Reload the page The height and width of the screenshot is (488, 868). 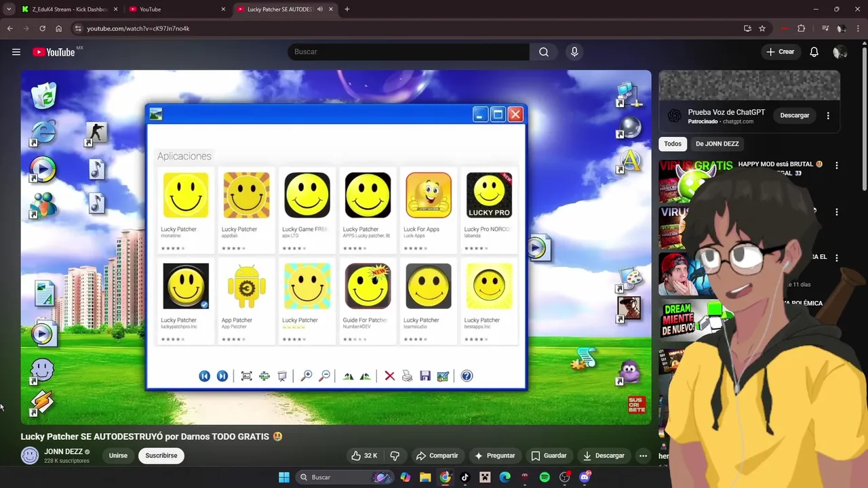(42, 28)
